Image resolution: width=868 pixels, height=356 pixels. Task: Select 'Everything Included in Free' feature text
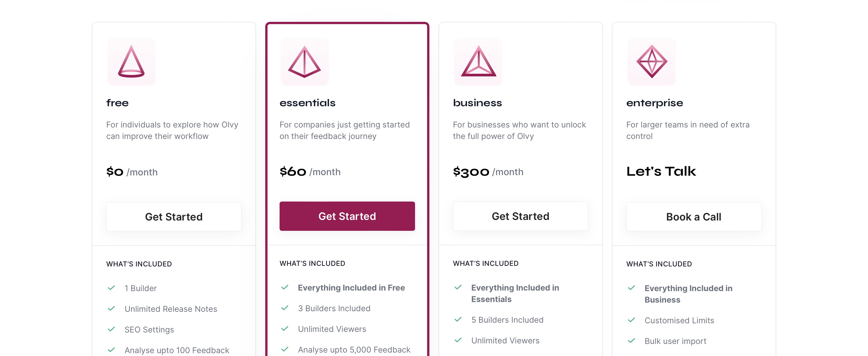351,288
